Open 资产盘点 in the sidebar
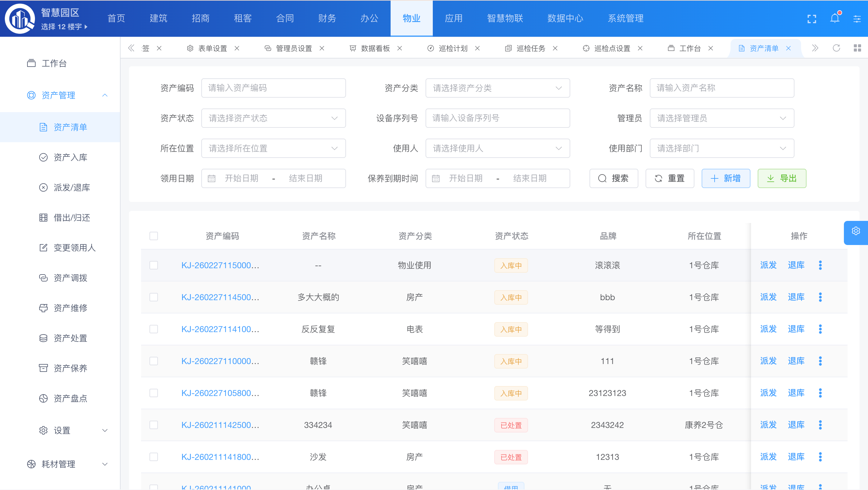 coord(70,398)
